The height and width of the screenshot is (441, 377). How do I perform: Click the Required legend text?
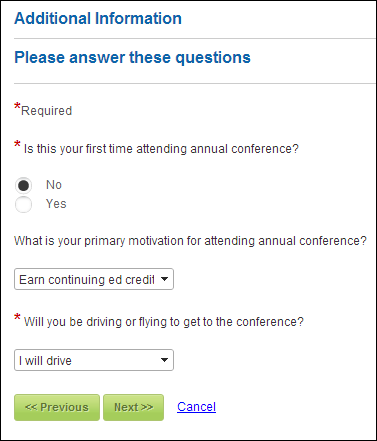click(46, 111)
